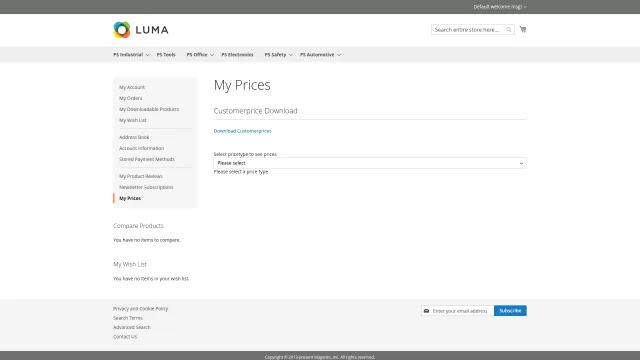Screen dimensions: 640x360
Task: Go to My Orders in sidebar
Action: click(x=131, y=98)
